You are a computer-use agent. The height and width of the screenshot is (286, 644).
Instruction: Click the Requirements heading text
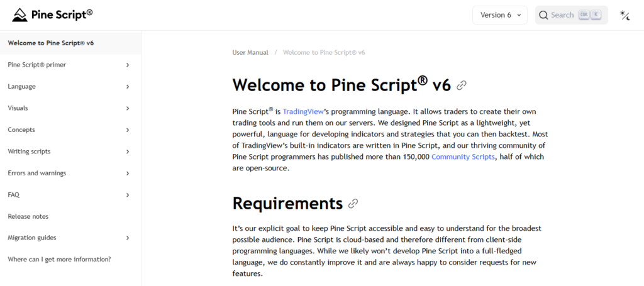click(287, 204)
